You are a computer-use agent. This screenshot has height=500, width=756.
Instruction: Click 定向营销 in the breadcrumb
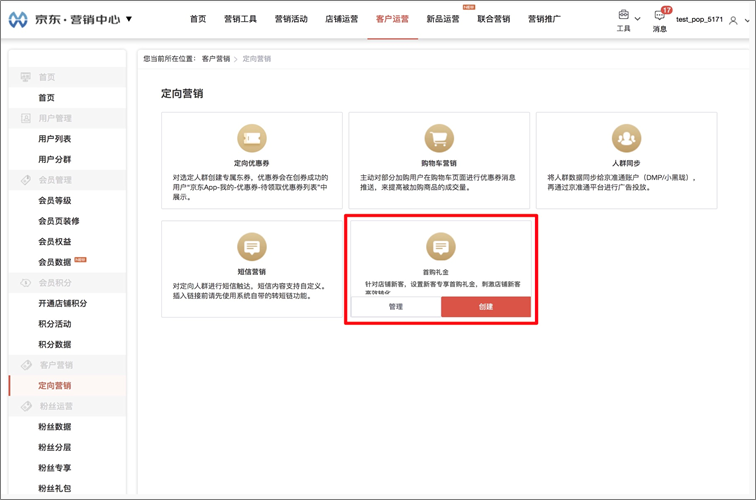[256, 59]
